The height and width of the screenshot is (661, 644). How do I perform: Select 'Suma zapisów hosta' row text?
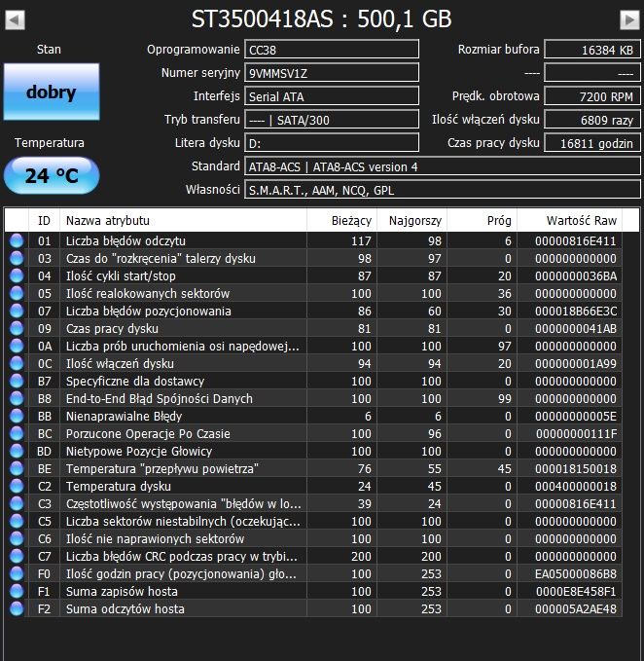122,591
